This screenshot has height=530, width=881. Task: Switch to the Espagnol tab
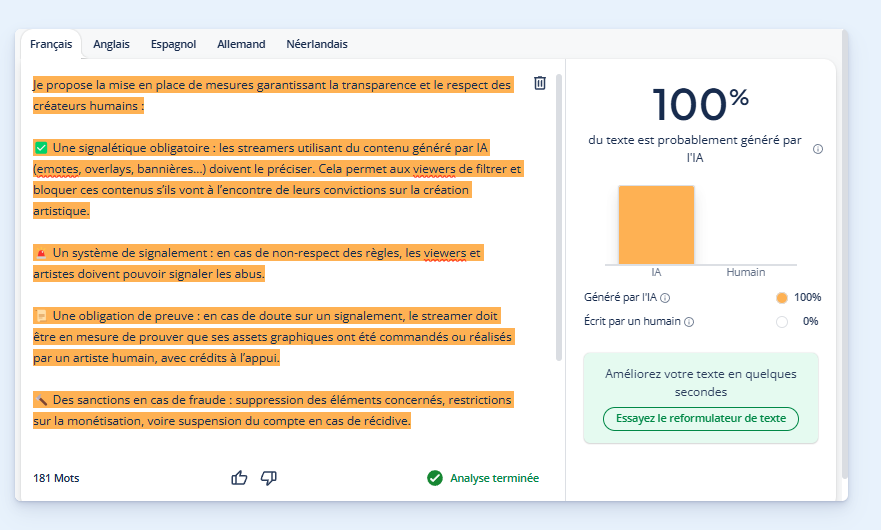click(173, 44)
